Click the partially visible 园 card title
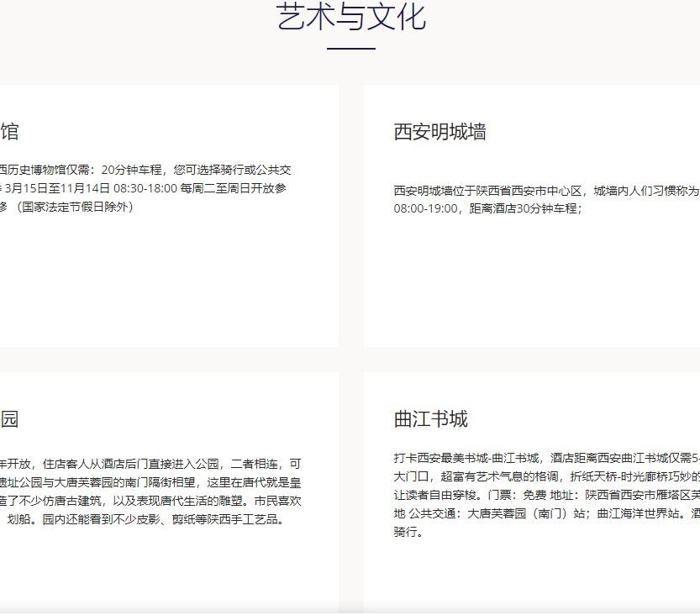Screen dimensions: 700x615 click(9, 419)
